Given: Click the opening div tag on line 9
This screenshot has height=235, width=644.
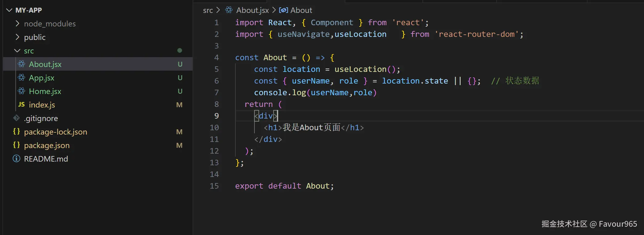Looking at the screenshot, I should [266, 116].
